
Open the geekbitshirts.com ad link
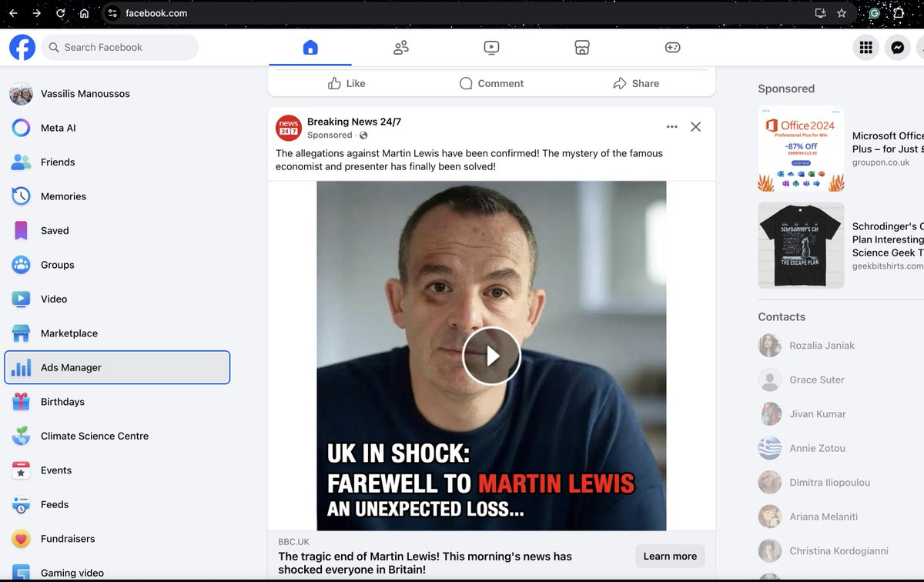[888, 246]
